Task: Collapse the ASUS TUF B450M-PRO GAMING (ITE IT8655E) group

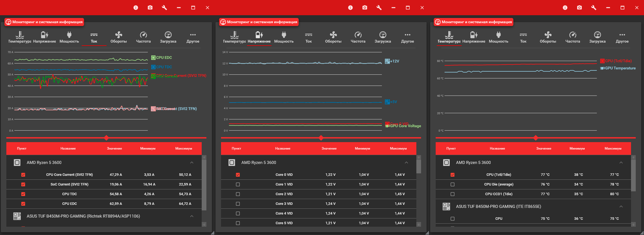Action: [621, 207]
